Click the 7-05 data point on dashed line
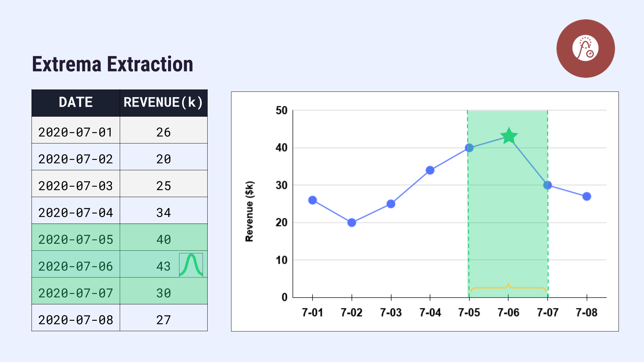Screen dimensions: 644x362 click(x=469, y=148)
